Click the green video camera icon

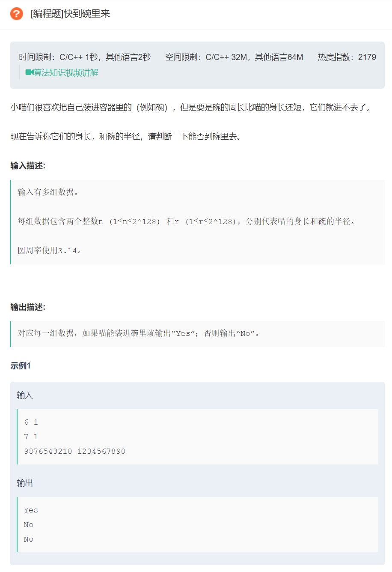coord(29,72)
